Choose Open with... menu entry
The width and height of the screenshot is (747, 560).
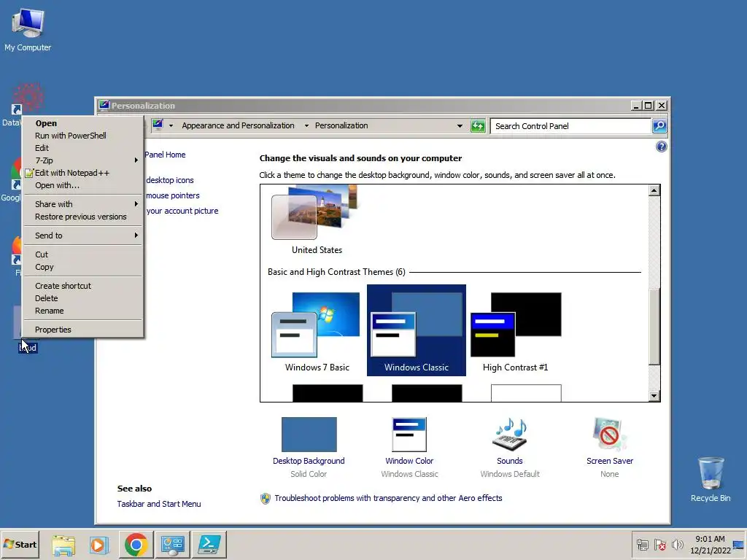point(82,185)
